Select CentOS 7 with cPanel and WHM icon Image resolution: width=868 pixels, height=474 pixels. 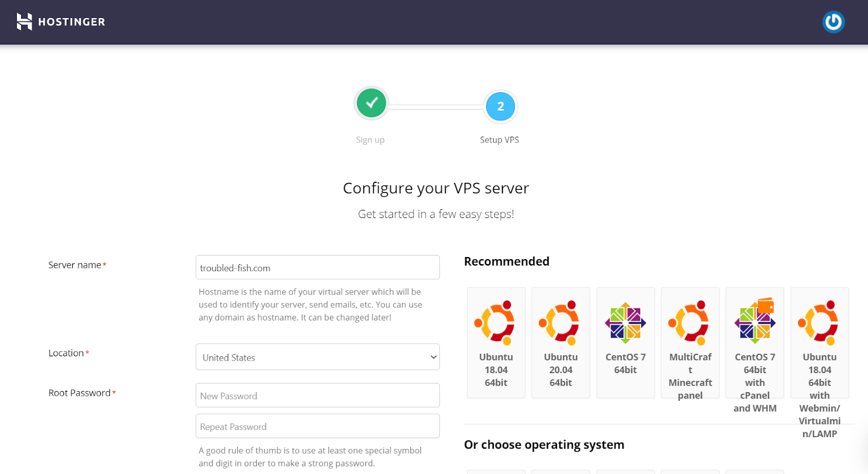[754, 322]
